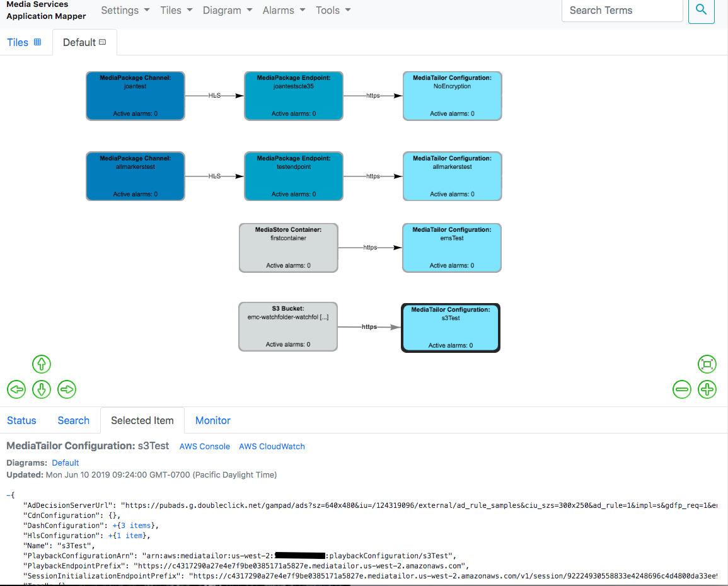Click the "Name" JSON key

coord(36,546)
